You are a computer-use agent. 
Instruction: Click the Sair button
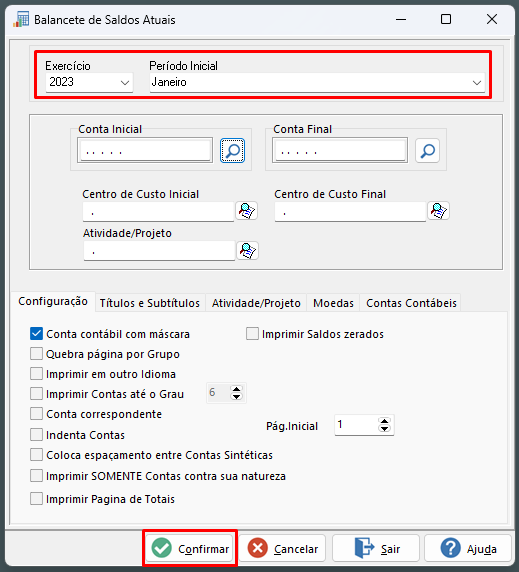[376, 548]
